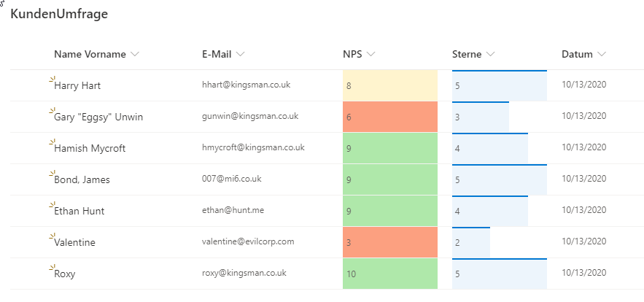644x302 pixels.
Task: Click the new-item glimmer icon beside Ethan Hunt
Action: [52, 205]
